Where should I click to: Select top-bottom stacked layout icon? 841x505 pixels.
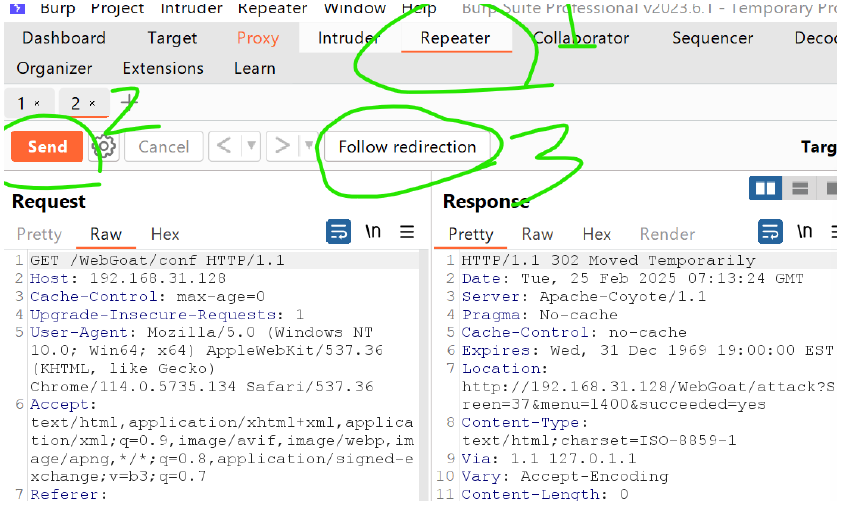800,188
